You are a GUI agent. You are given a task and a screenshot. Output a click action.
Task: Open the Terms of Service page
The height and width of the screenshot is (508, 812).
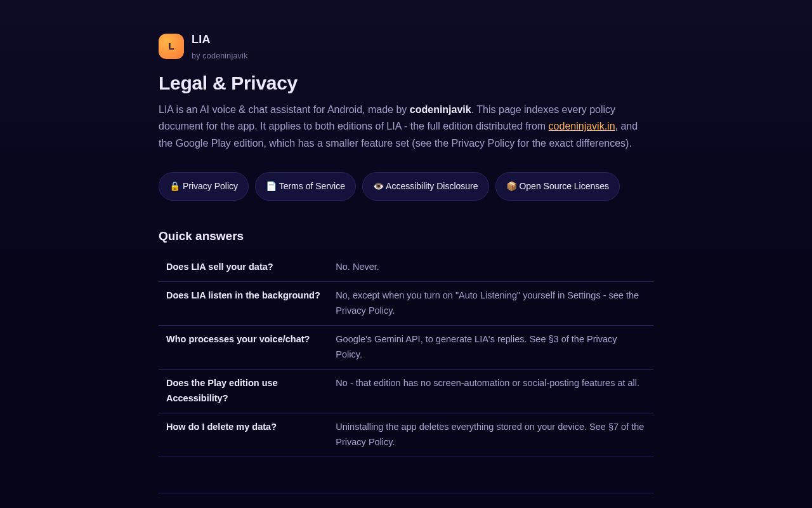click(x=305, y=186)
